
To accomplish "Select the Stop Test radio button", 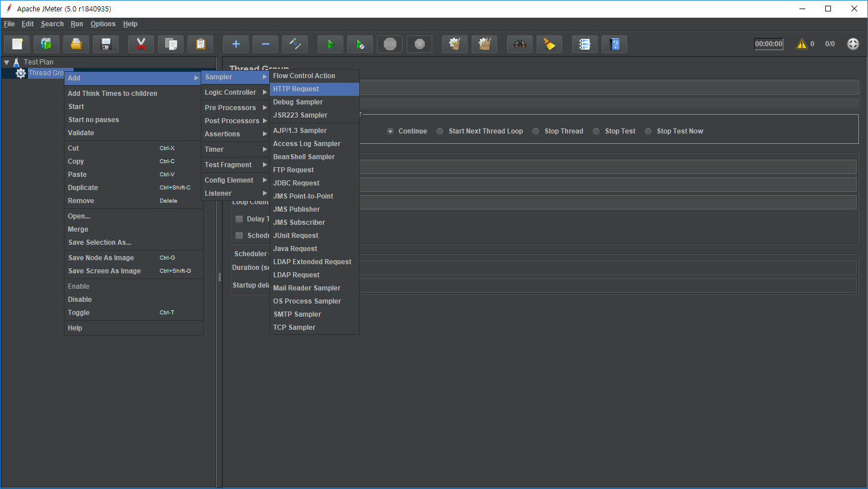I will point(596,131).
